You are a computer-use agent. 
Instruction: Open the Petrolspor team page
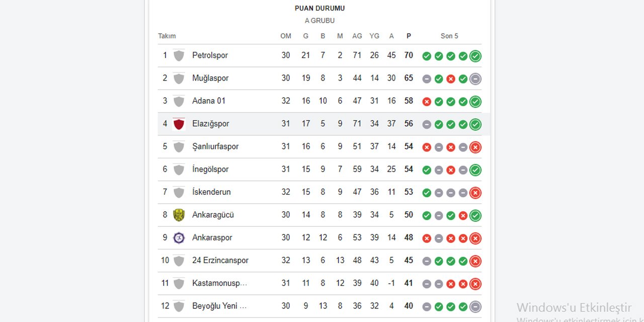coord(210,55)
